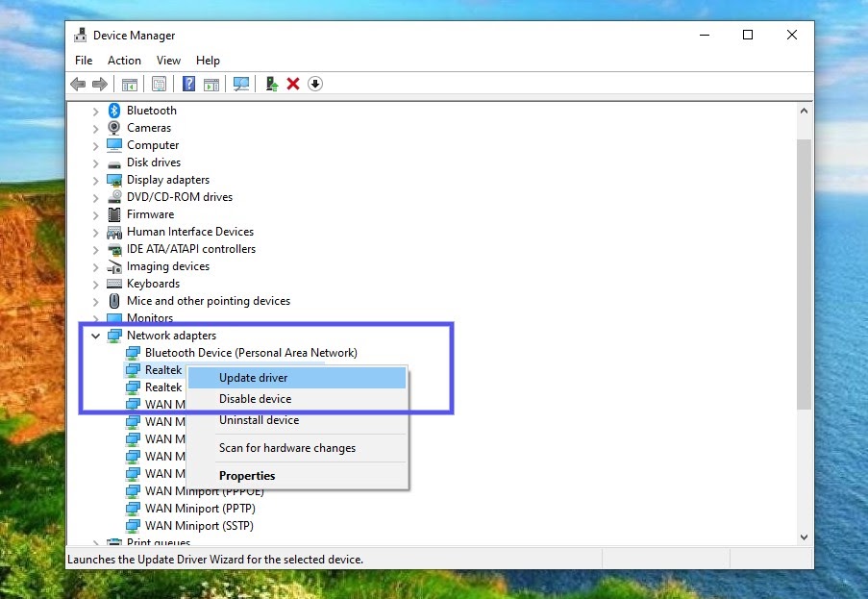Click the Device Manager title bar icon

click(x=81, y=35)
